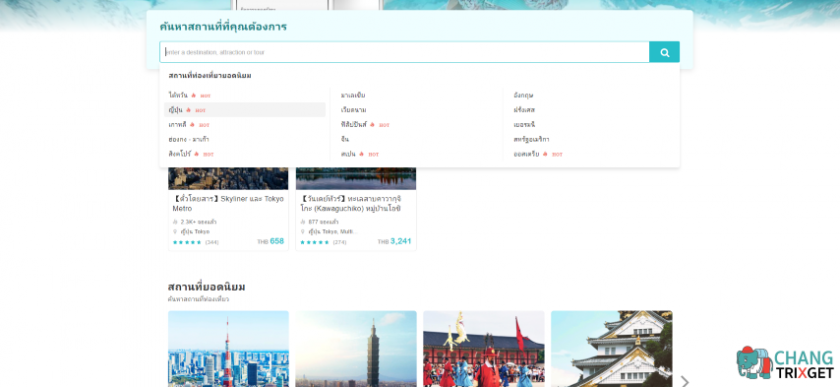
Task: Open the Skyliner และ Tokyo Metro ticket link
Action: 228,203
